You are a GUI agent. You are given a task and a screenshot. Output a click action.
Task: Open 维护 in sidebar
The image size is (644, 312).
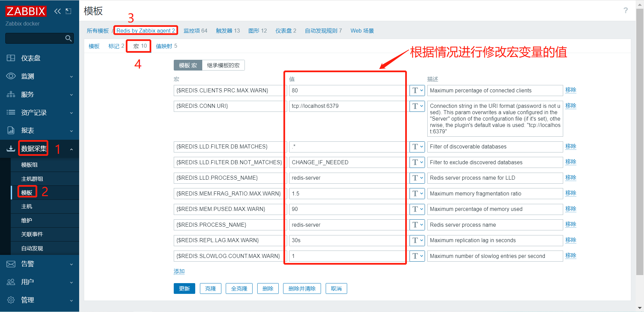pos(45,220)
